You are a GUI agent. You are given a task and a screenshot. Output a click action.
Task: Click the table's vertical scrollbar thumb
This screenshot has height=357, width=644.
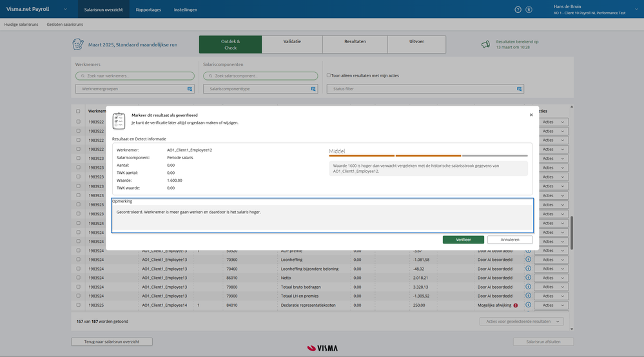(x=571, y=233)
